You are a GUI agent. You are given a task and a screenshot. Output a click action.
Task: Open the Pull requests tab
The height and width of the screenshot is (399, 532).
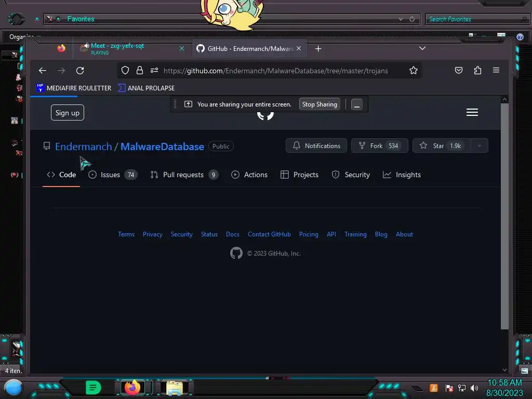coord(184,175)
